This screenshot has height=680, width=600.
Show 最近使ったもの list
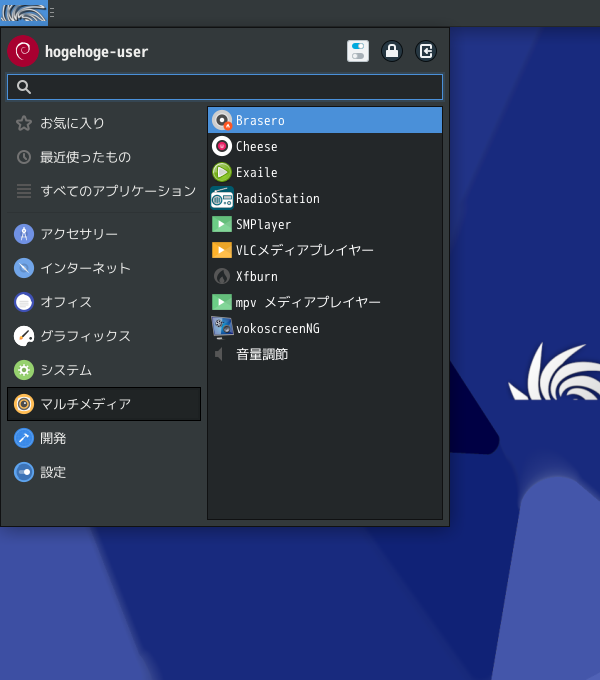pos(104,157)
